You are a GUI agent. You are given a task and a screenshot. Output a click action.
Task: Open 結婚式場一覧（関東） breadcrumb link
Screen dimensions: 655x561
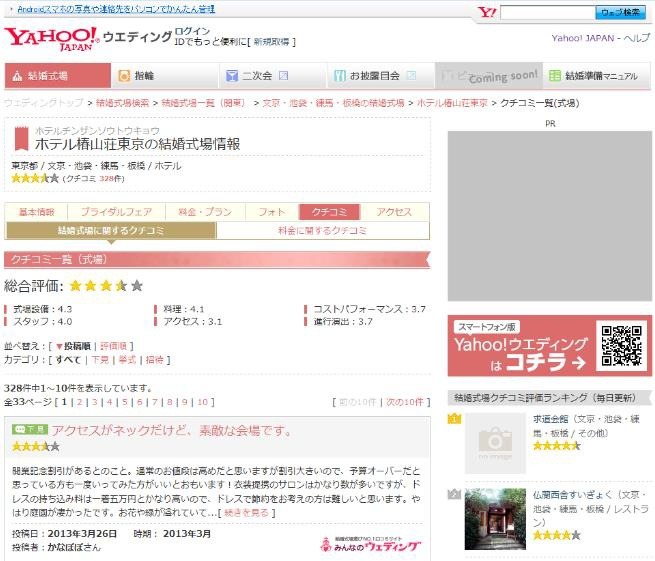[204, 103]
